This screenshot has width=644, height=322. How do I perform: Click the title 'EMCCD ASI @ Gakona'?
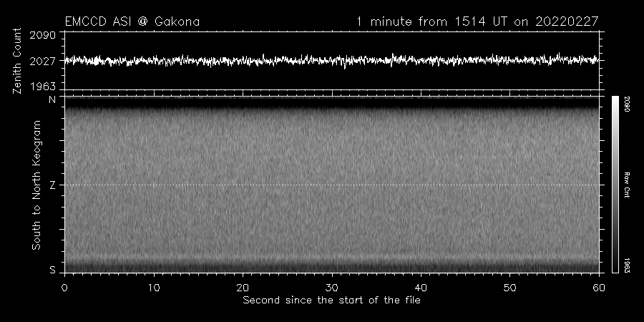(x=132, y=21)
